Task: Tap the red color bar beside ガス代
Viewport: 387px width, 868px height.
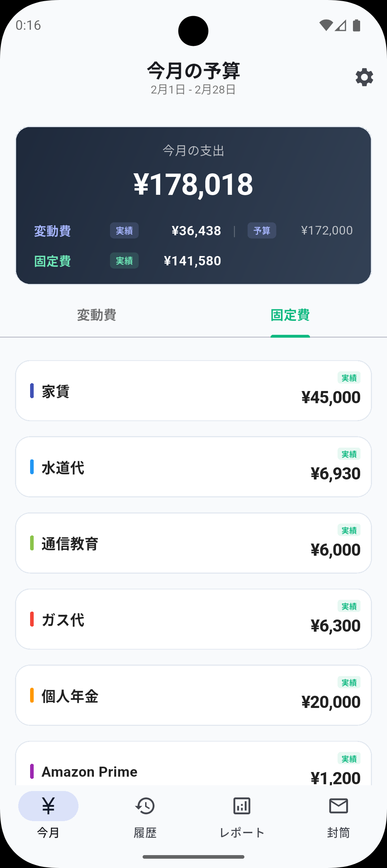Action: pyautogui.click(x=32, y=619)
